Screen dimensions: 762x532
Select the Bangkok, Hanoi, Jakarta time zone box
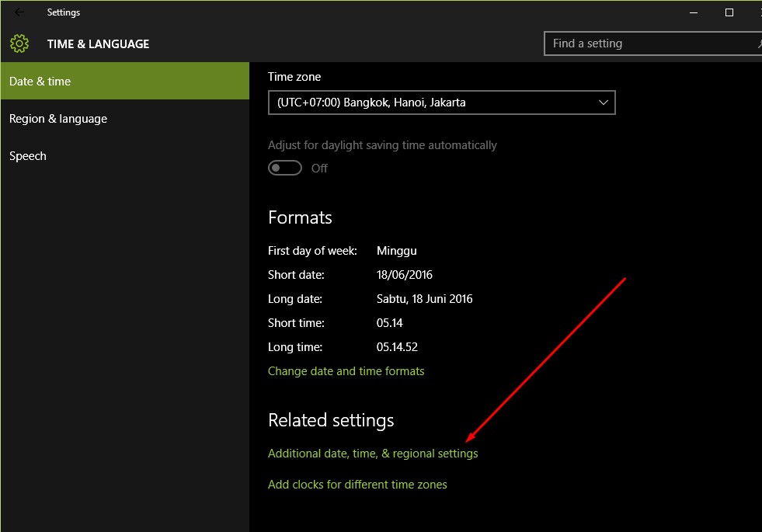441,102
